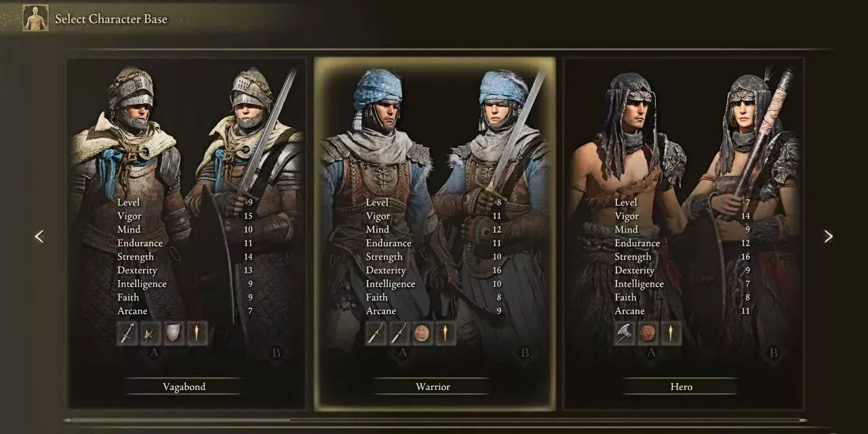Viewport: 868px width, 434px height.
Task: Click the Warrior's round red shield icon
Action: click(x=422, y=334)
